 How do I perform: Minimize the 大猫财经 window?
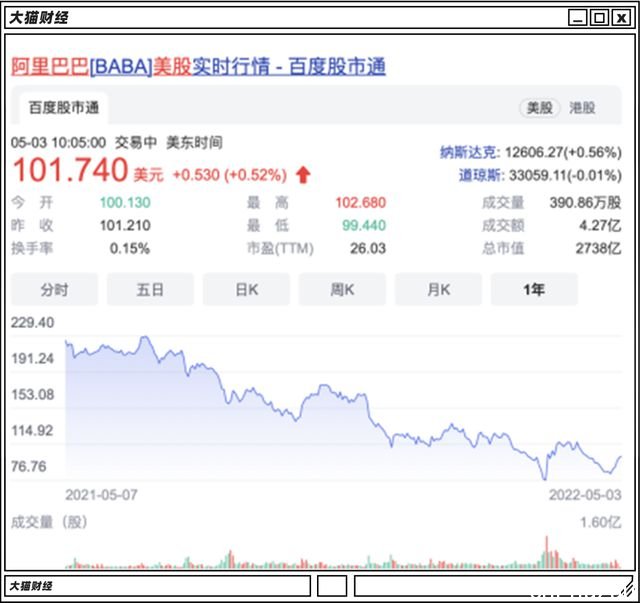coord(578,18)
